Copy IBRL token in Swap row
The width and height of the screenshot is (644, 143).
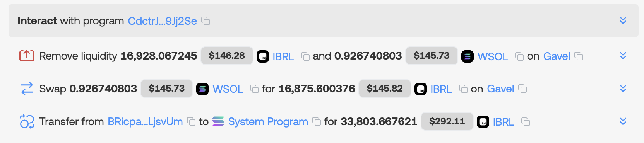(463, 89)
